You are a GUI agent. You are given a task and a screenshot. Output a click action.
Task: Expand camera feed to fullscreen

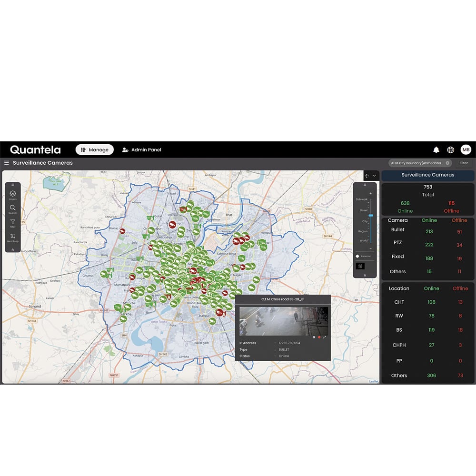tap(325, 337)
